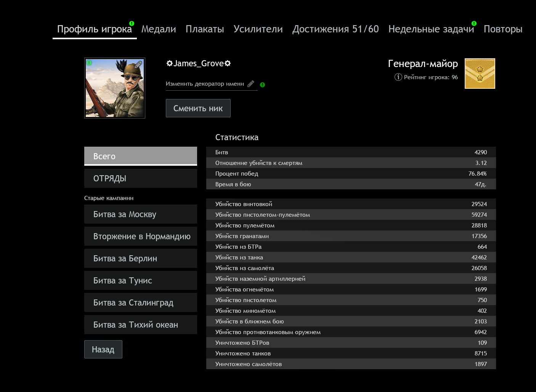Viewport: 536px width, 392px height.
Task: Select the ОТРЯДЫ statistics category
Action: (x=140, y=178)
